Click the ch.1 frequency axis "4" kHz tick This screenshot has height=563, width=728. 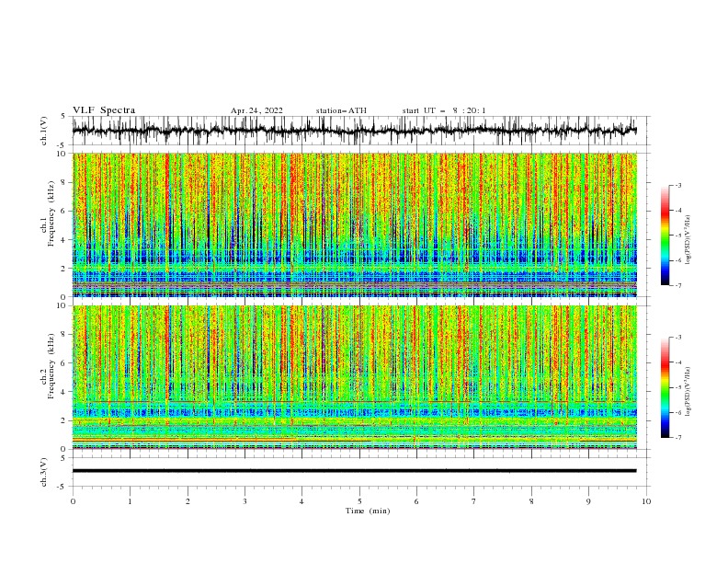(64, 240)
